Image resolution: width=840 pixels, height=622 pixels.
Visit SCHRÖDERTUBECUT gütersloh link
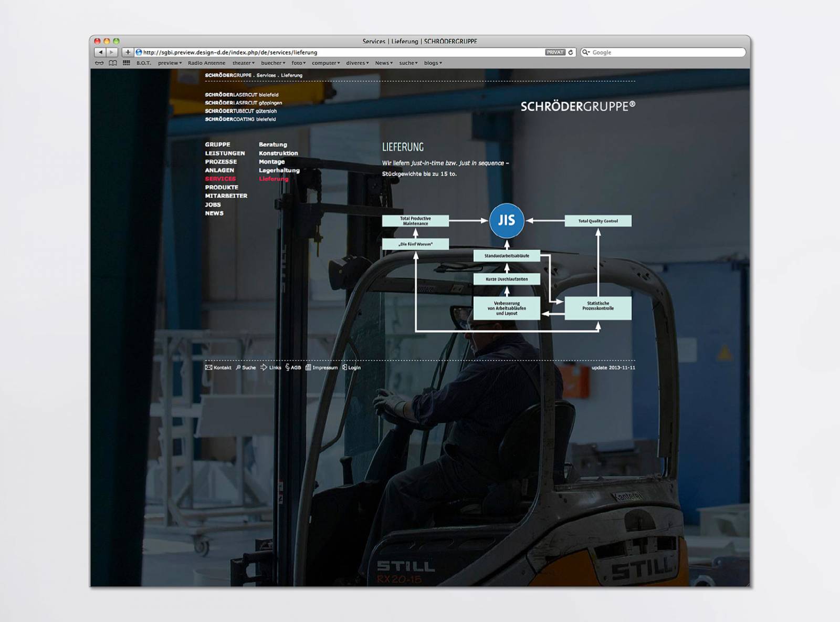coord(241,111)
